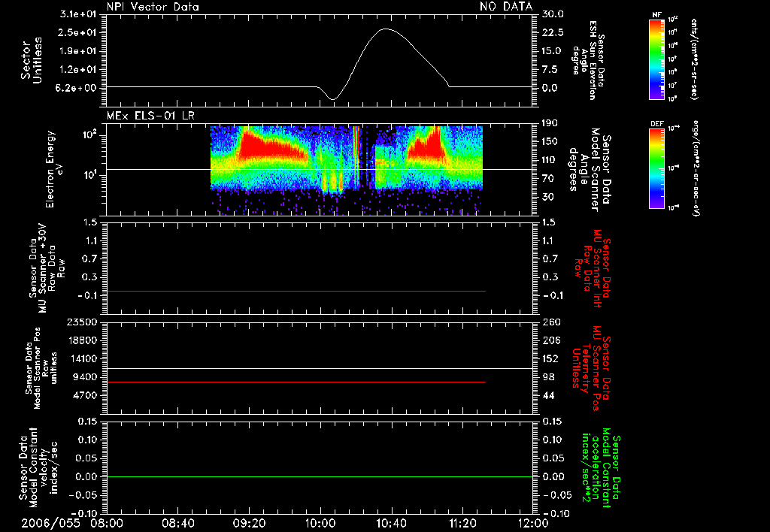Viewport: 770px width, 532px height.
Task: Click the "Sector Unitless" axis label
Action: (32, 60)
